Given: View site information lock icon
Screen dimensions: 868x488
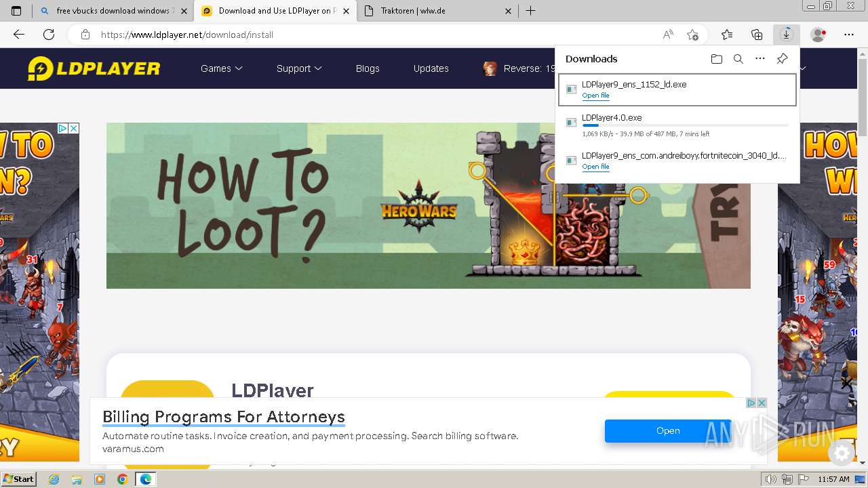Looking at the screenshot, I should [85, 35].
